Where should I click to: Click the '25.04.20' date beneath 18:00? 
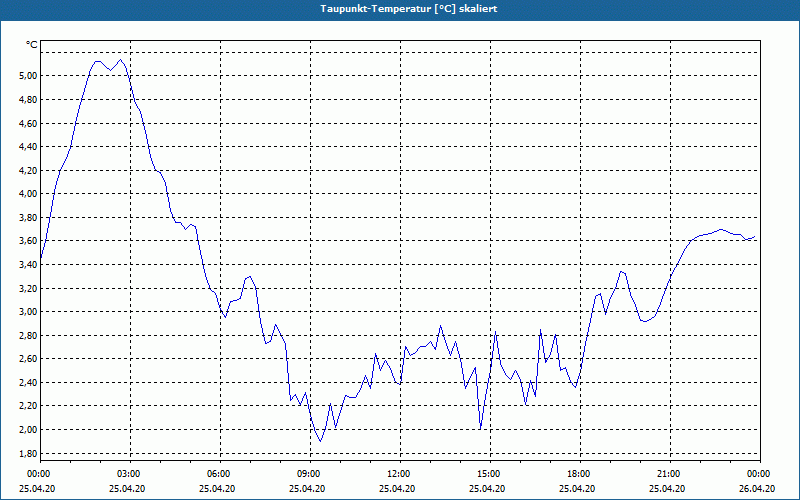(x=577, y=488)
